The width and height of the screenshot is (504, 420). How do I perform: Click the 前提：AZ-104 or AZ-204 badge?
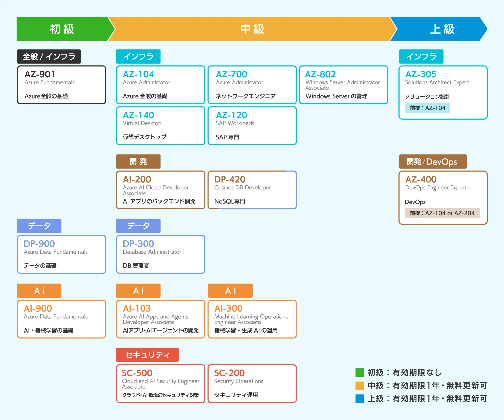click(x=442, y=213)
